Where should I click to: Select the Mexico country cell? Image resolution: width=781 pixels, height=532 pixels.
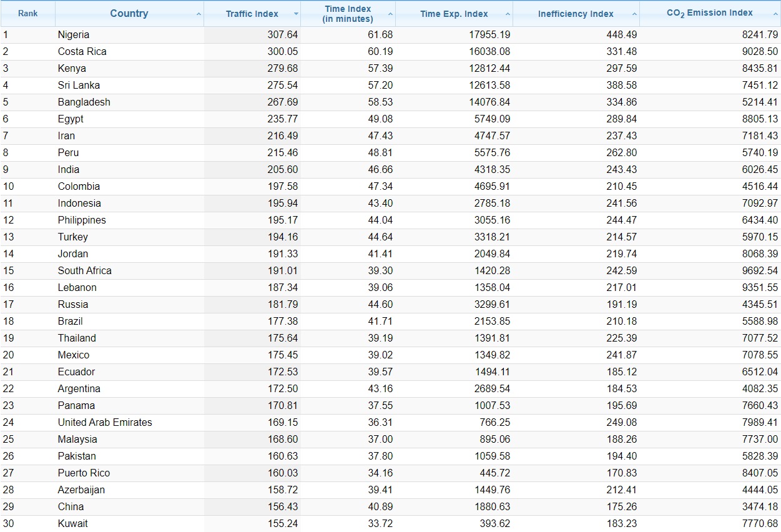click(x=129, y=355)
